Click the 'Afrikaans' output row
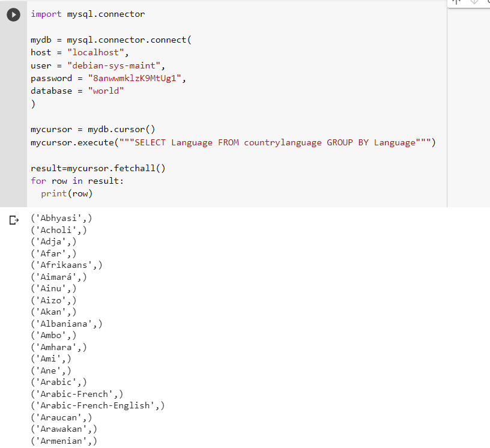Viewport: 490px width, 448px height. [67, 265]
